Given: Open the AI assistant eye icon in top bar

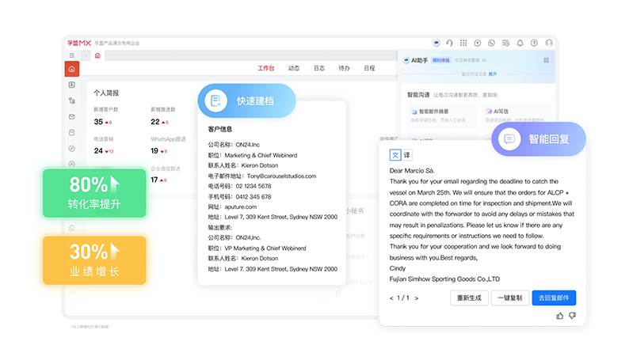Looking at the screenshot, I should click(436, 43).
